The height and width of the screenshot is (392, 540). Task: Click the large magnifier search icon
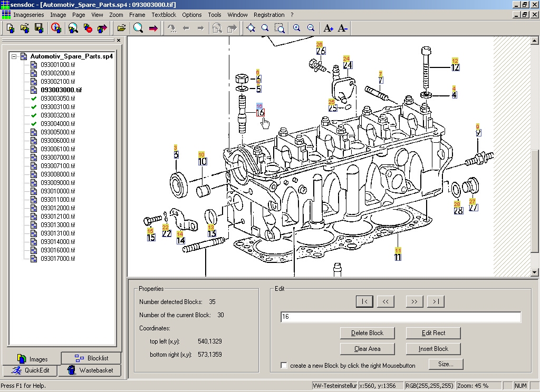[138, 28]
